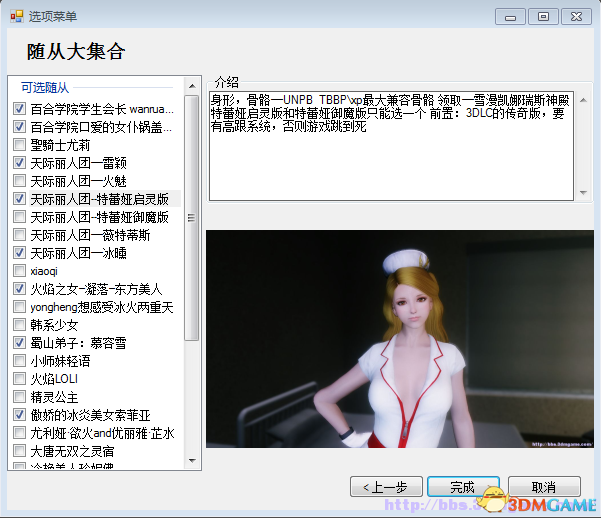
Task: Close the 选项菜单 window
Action: coord(576,17)
